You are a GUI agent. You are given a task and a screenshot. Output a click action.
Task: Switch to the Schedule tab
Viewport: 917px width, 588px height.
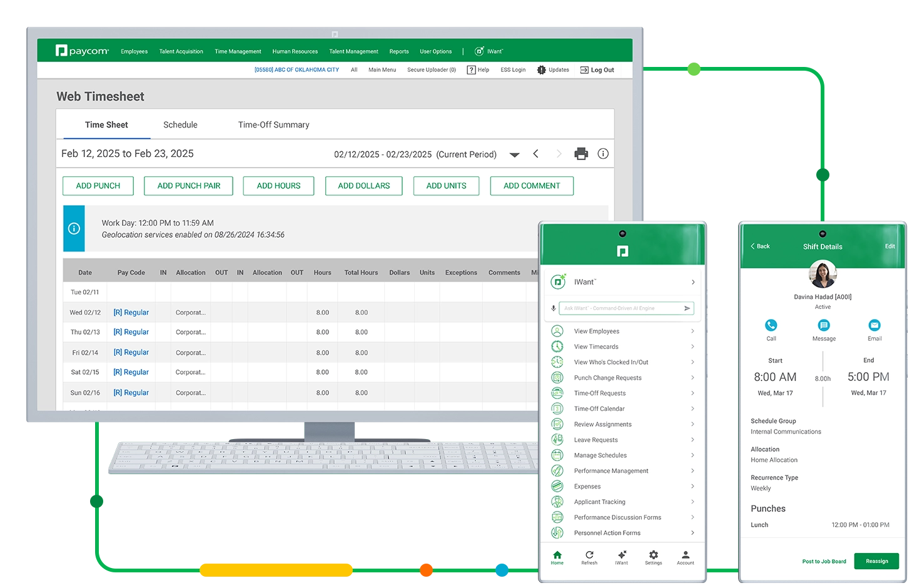tap(180, 125)
